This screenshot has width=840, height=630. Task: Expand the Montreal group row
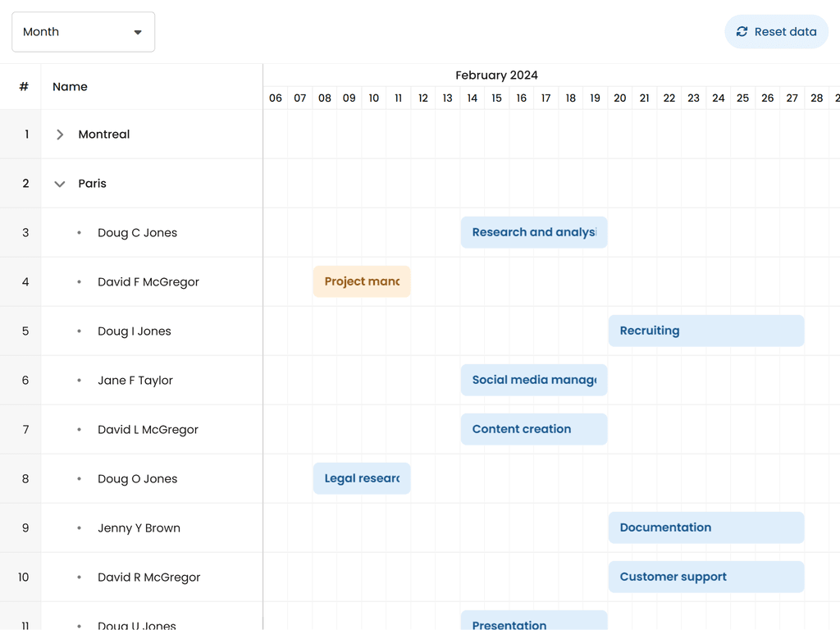tap(60, 135)
